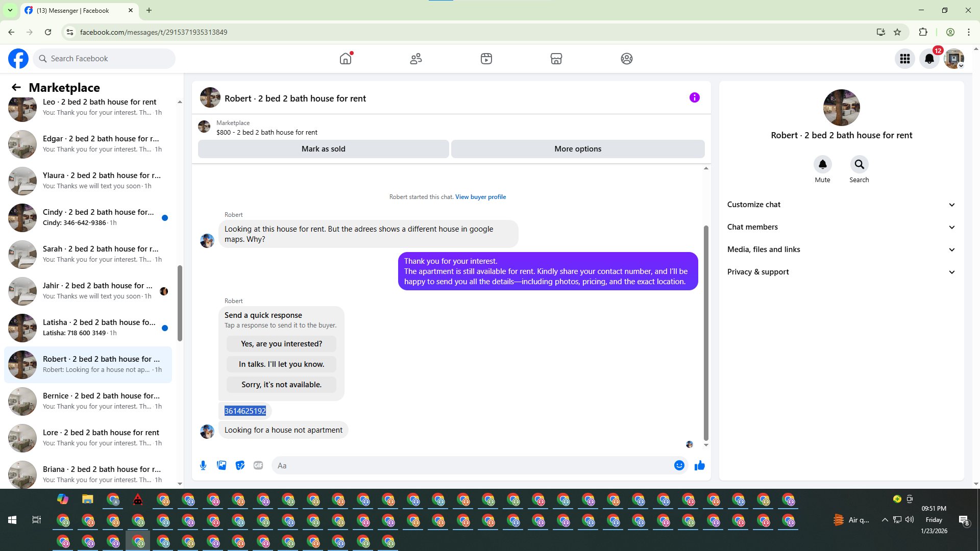Open the GIF picker icon
980x551 pixels.
point(258,465)
